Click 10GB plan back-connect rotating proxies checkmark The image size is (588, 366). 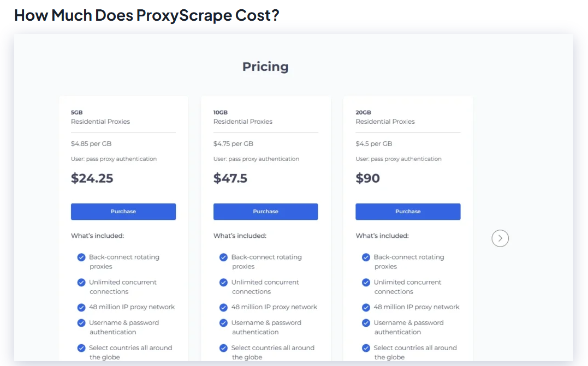[223, 257]
